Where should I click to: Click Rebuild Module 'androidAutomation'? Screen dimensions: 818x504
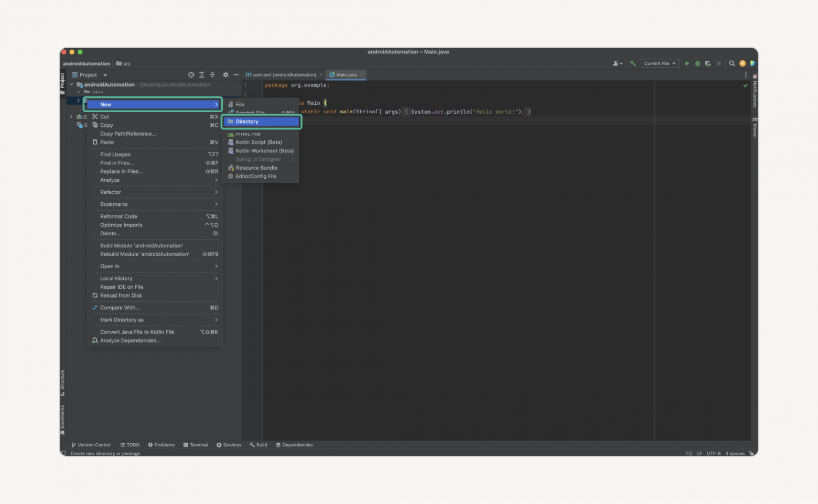(x=155, y=254)
